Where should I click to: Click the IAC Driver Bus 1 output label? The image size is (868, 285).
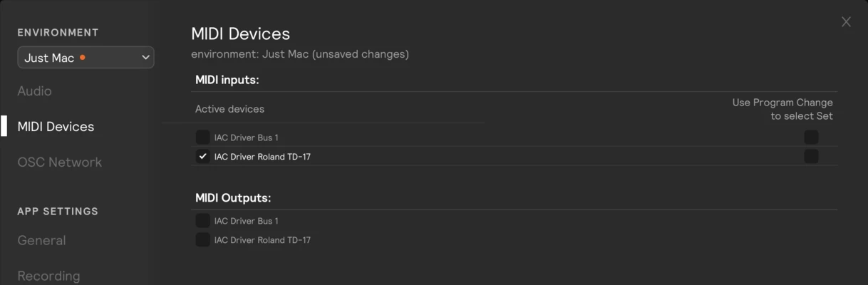click(247, 221)
